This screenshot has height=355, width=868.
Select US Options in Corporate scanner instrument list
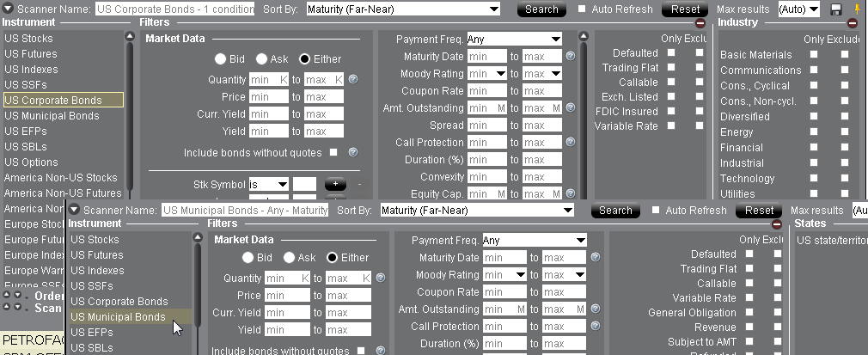(31, 162)
